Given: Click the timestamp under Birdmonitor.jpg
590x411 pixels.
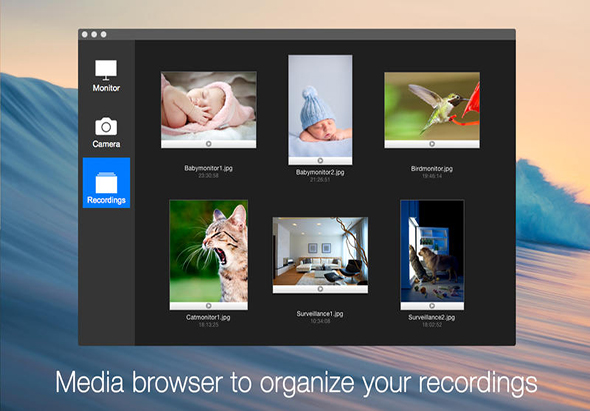Looking at the screenshot, I should tap(432, 176).
